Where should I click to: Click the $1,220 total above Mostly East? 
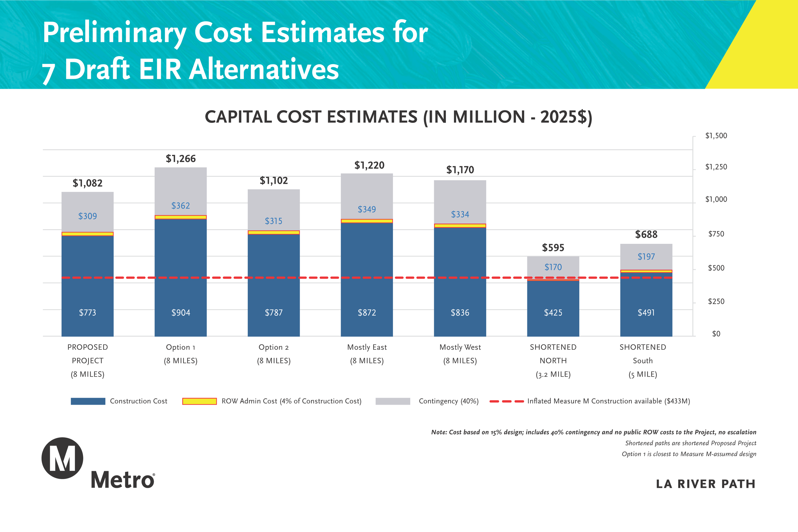pyautogui.click(x=370, y=166)
